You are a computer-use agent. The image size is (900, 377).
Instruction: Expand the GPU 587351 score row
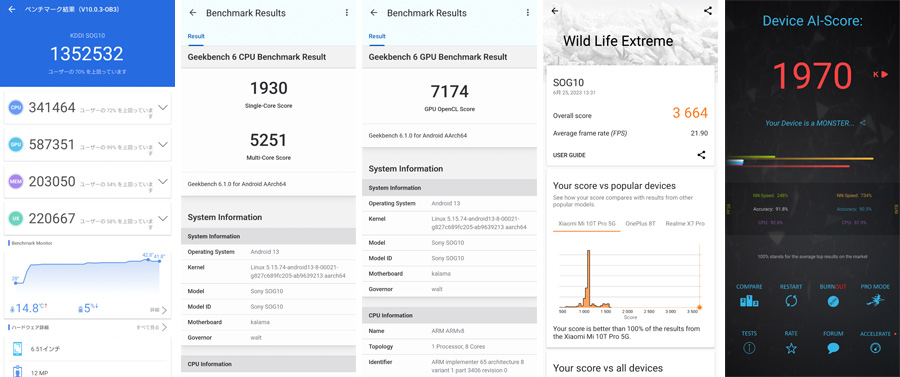(87, 144)
